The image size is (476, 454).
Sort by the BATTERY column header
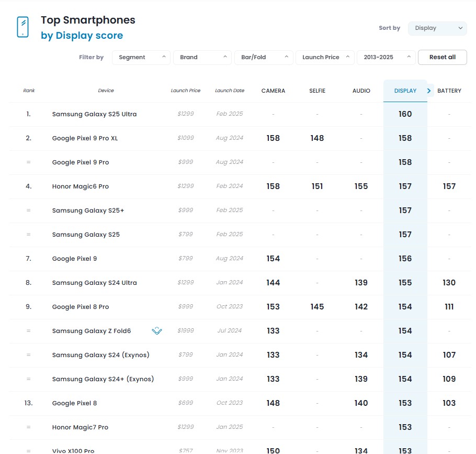click(x=449, y=91)
